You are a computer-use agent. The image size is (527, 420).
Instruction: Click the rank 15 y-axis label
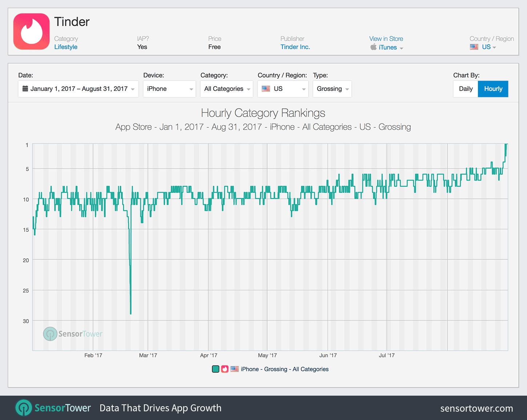click(x=26, y=230)
